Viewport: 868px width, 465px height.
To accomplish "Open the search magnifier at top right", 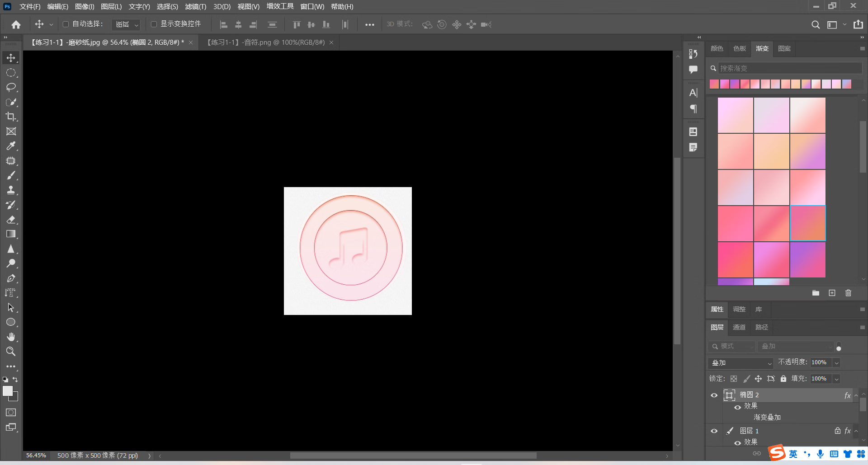I will coord(816,24).
